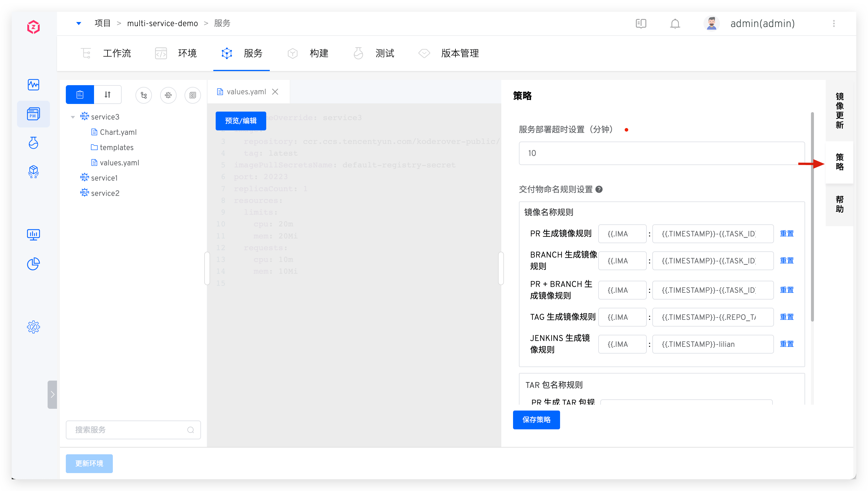The height and width of the screenshot is (491, 868).
Task: Select the clipboard list view toggle
Action: 80,95
